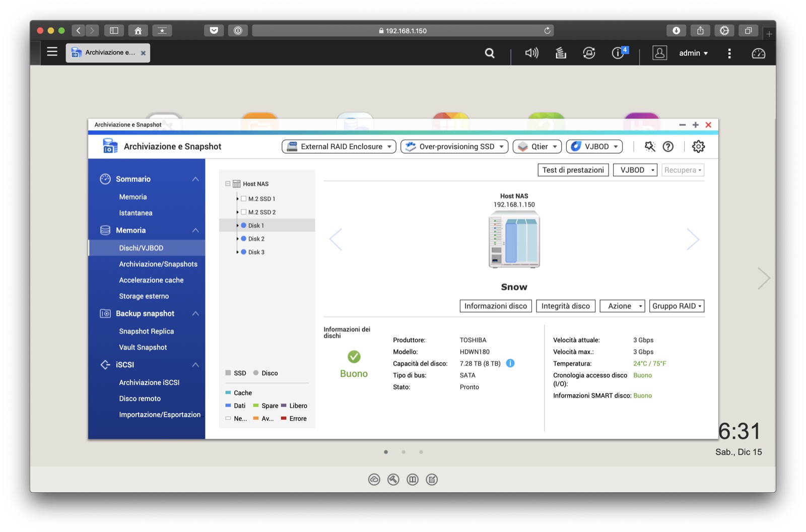Click the browser address bar
Image resolution: width=806 pixels, height=532 pixels.
403,31
